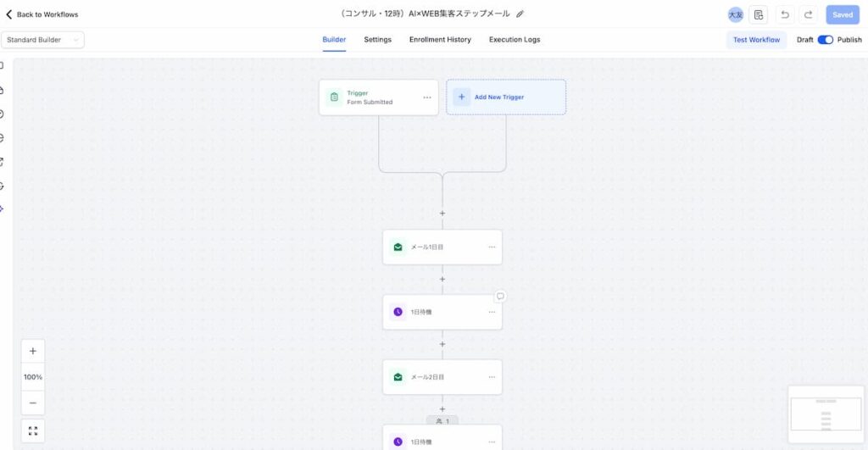Open the Standard Builder dropdown
This screenshot has height=450, width=868.
(x=42, y=40)
